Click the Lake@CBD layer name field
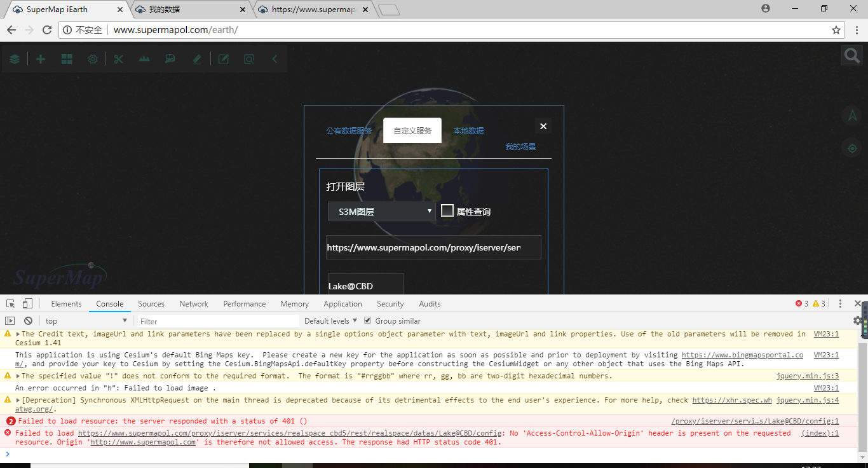This screenshot has width=868, height=468. point(366,286)
